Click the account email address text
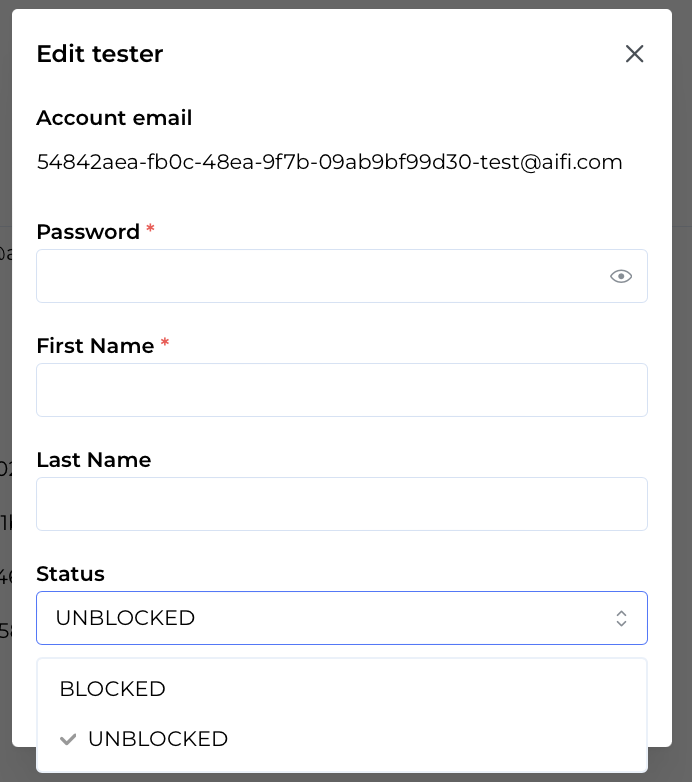The image size is (692, 782). click(x=329, y=162)
